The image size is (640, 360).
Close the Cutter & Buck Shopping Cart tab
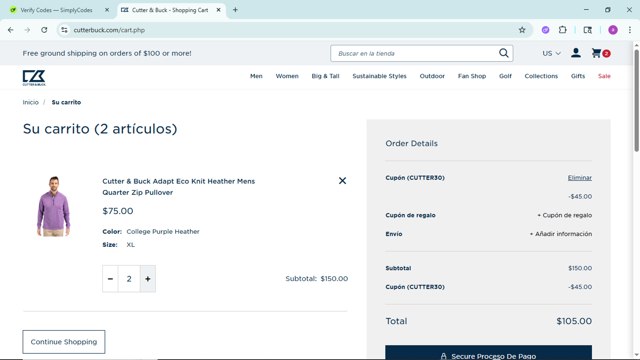pyautogui.click(x=218, y=10)
